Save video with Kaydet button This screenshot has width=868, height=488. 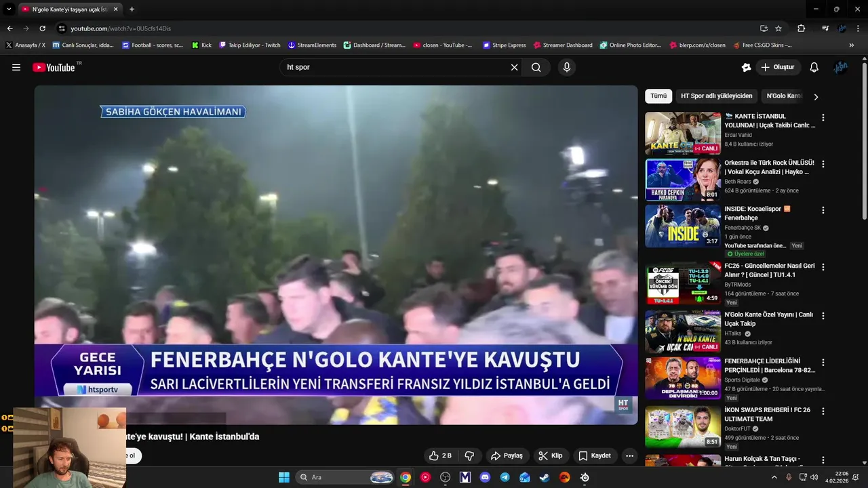[595, 455]
